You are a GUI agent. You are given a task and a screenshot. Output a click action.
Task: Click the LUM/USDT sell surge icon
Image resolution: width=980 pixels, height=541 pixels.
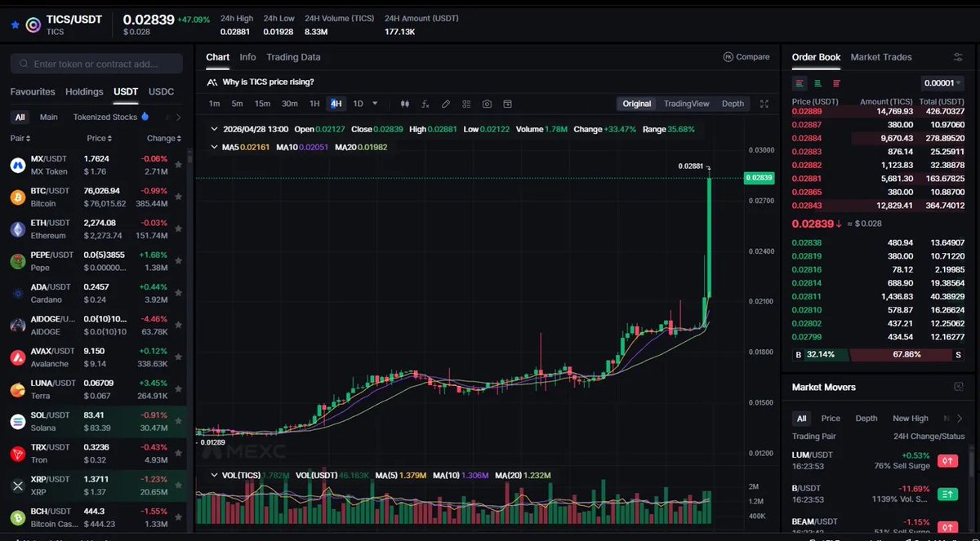coord(947,461)
